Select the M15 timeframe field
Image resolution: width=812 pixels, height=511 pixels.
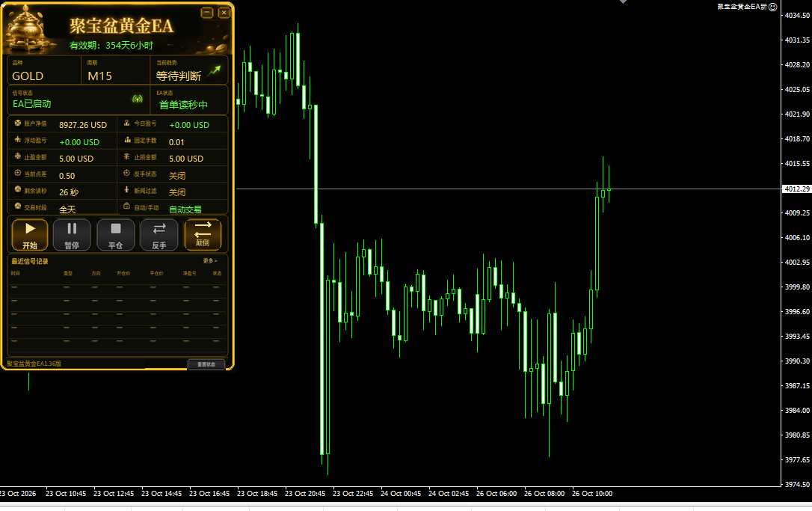tap(115, 70)
